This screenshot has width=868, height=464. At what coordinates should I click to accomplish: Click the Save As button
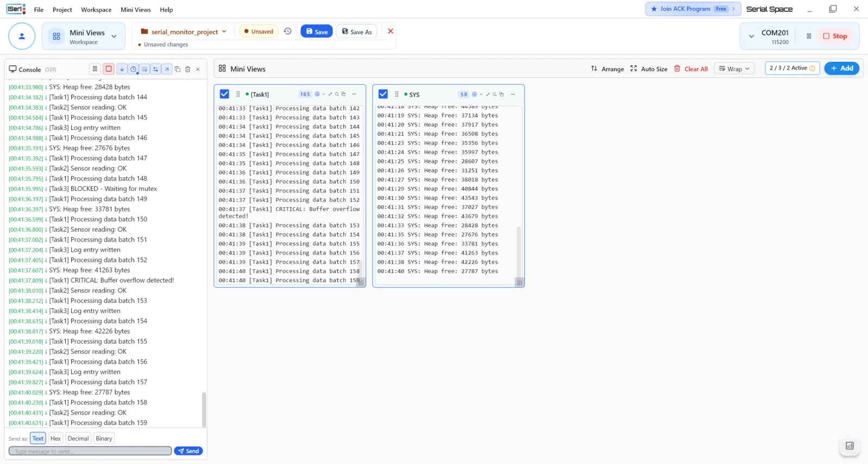point(356,31)
